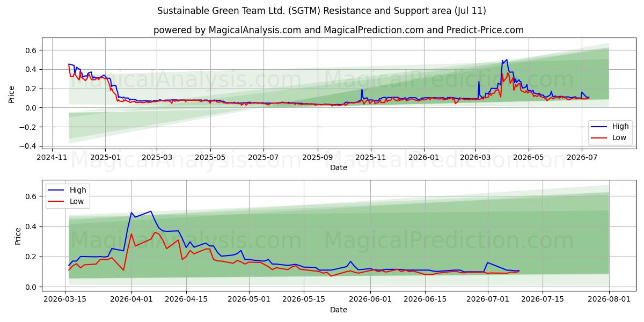
Task: Click the '0.0' y-axis tick in the bottom chart
Action: point(31,287)
